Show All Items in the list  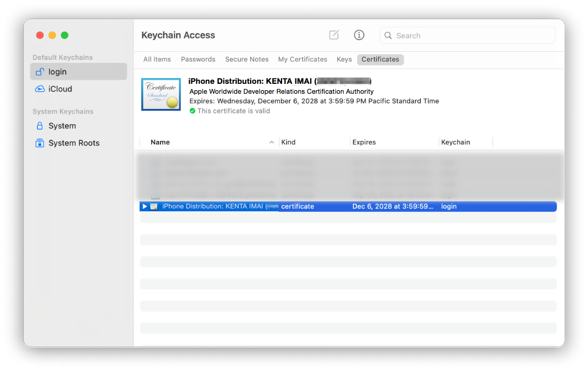coord(156,59)
